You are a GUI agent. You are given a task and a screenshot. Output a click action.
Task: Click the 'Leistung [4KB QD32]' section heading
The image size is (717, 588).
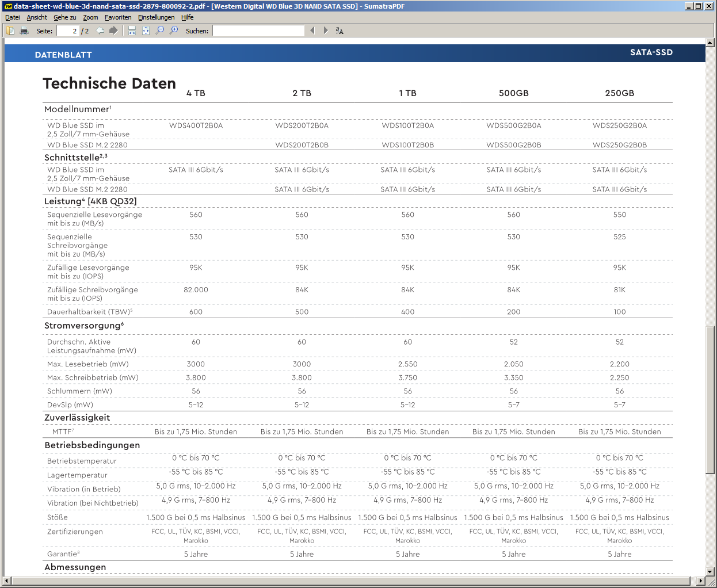[90, 201]
